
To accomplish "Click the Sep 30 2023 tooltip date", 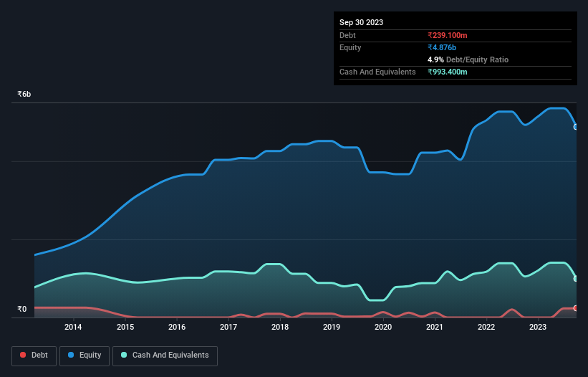I will click(361, 22).
